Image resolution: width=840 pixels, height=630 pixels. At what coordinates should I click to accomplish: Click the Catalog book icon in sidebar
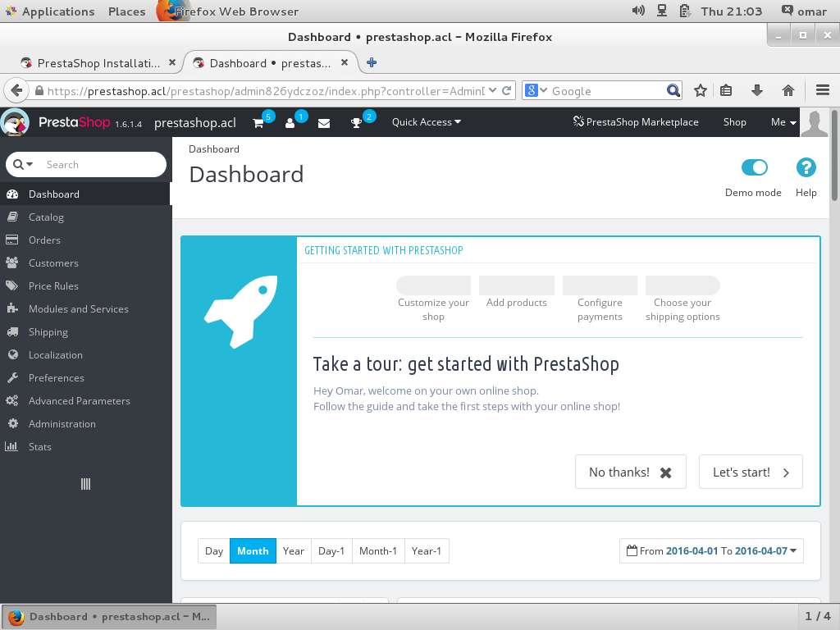pos(12,217)
